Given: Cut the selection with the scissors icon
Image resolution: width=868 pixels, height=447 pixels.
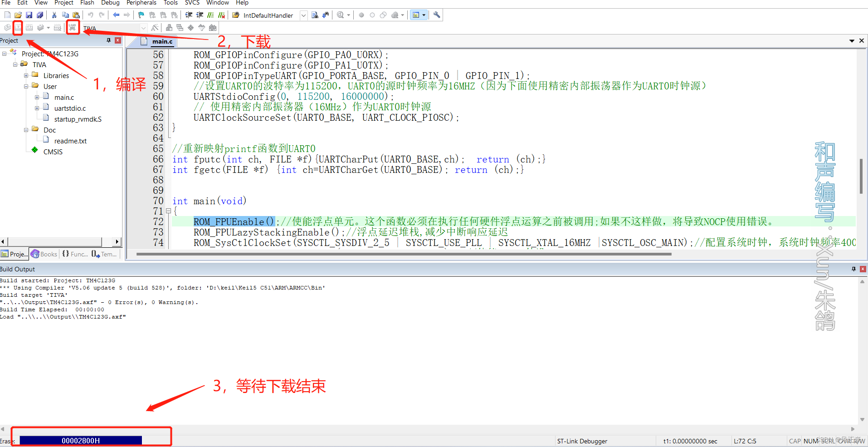Looking at the screenshot, I should (x=54, y=15).
